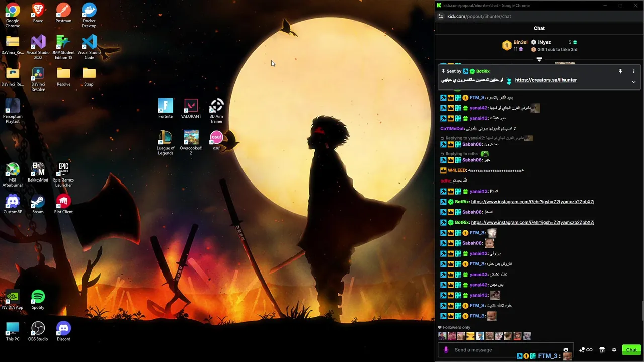Open Postman desktop icon

[x=63, y=13]
